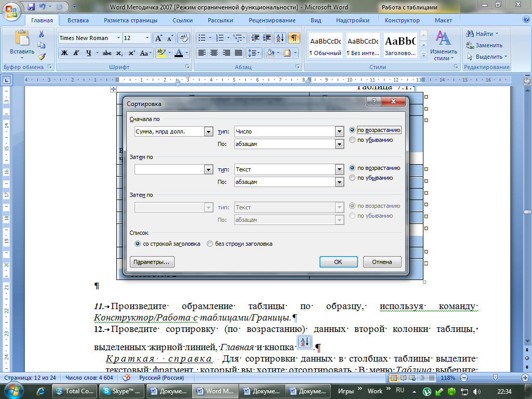Apply strikethrough (abc) formatting
Image resolution: width=532 pixels, height=399 pixels.
point(107,53)
